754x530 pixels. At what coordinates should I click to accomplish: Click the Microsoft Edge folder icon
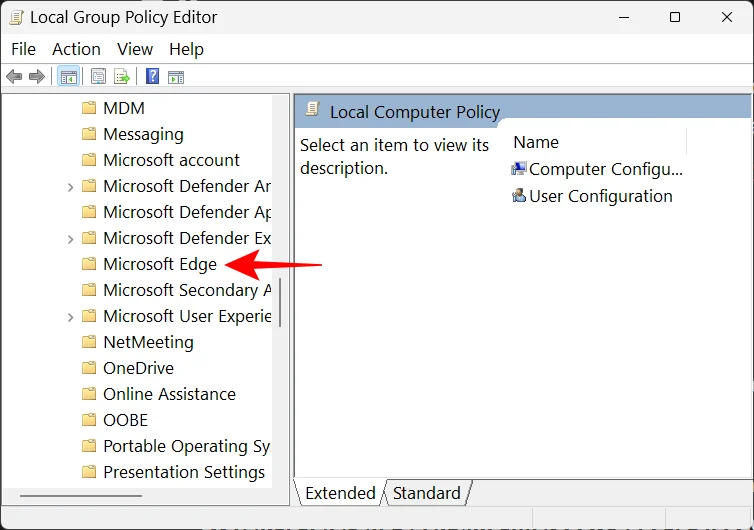89,264
